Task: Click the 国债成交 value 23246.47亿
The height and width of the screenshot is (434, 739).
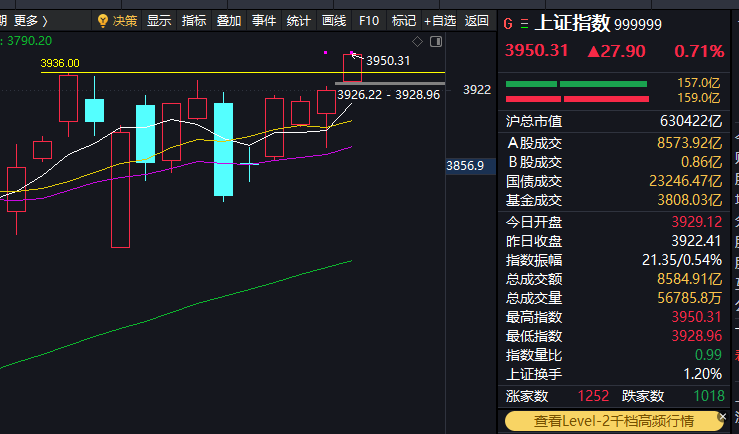Action: coord(685,181)
